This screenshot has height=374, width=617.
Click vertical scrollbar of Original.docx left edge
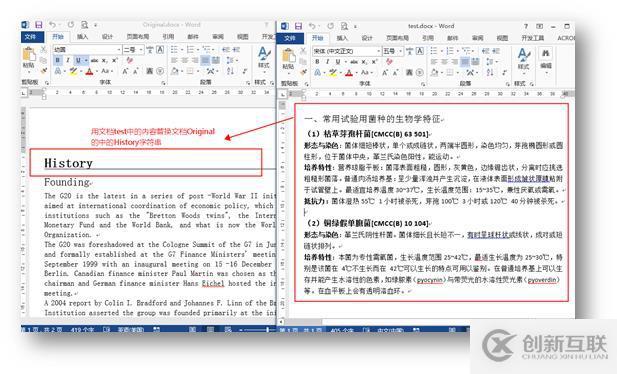coord(24,213)
